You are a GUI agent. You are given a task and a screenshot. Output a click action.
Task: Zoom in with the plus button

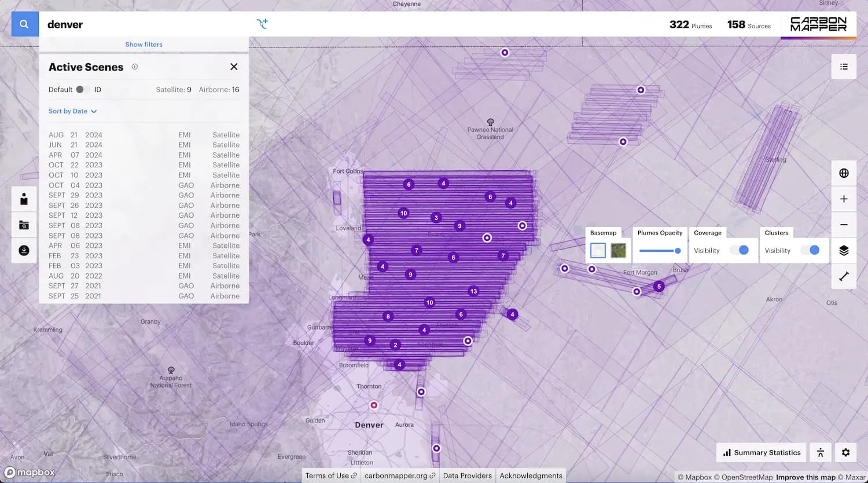click(x=844, y=199)
